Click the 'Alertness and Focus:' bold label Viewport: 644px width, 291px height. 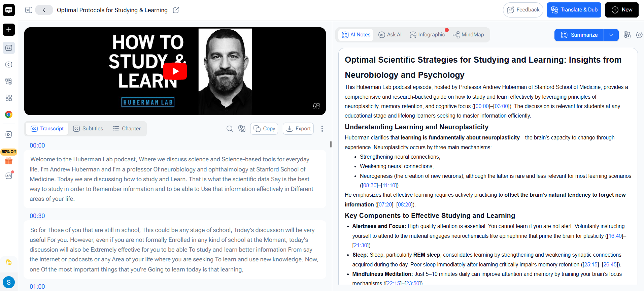point(379,226)
